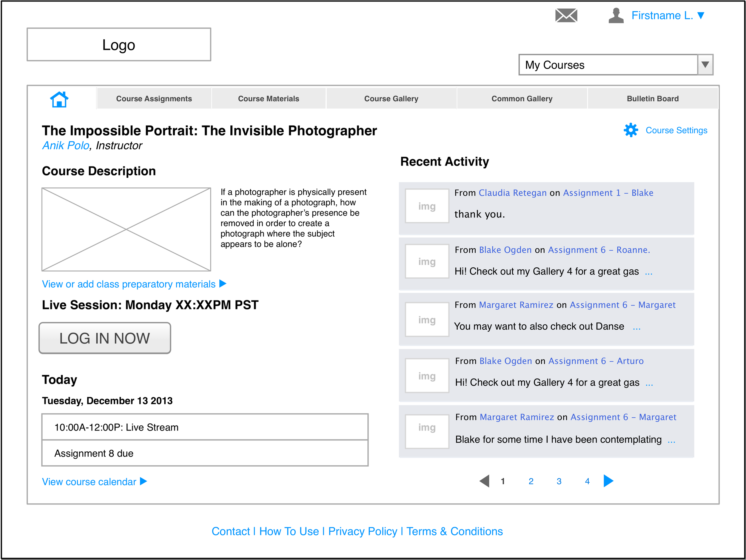The image size is (746, 560).
Task: Expand the My Courses dropdown
Action: click(705, 64)
